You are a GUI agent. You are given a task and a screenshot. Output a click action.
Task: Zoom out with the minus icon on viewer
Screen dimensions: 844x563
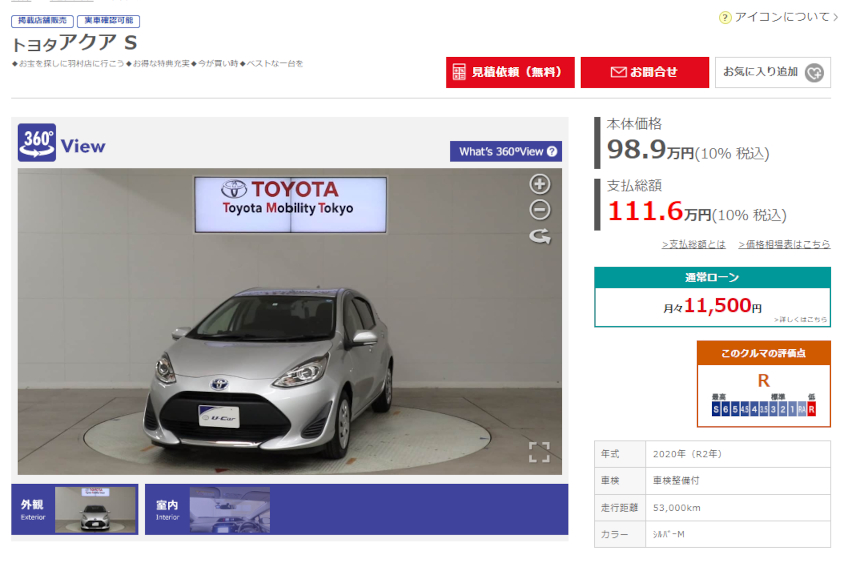pos(539,210)
